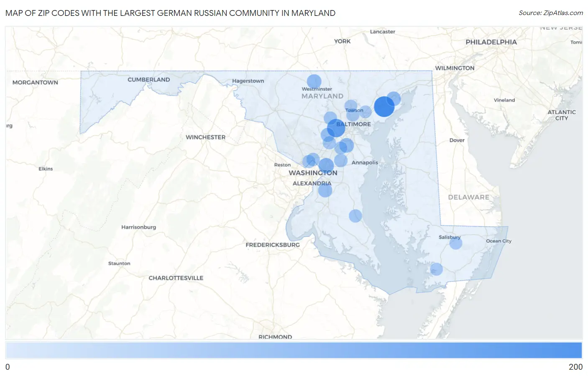Click the isolated bubble in southern Maryland

pyautogui.click(x=355, y=216)
